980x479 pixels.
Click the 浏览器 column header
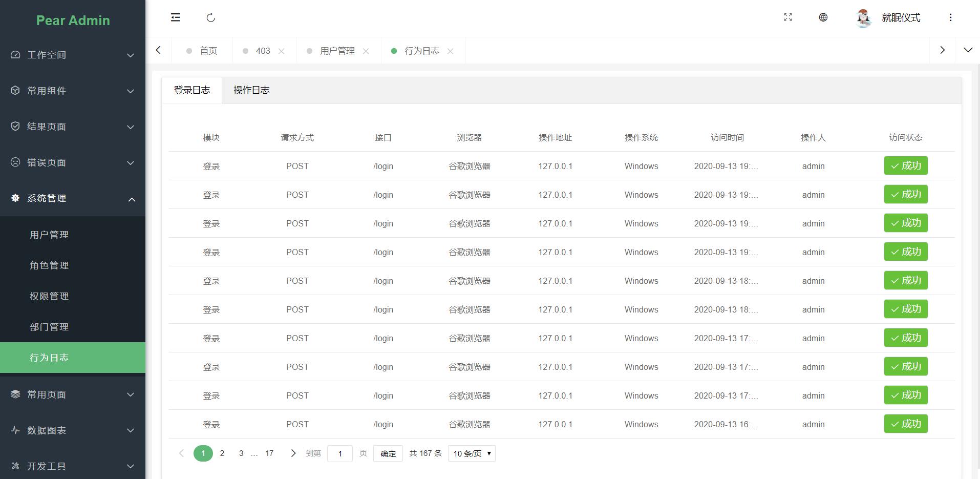click(x=469, y=137)
